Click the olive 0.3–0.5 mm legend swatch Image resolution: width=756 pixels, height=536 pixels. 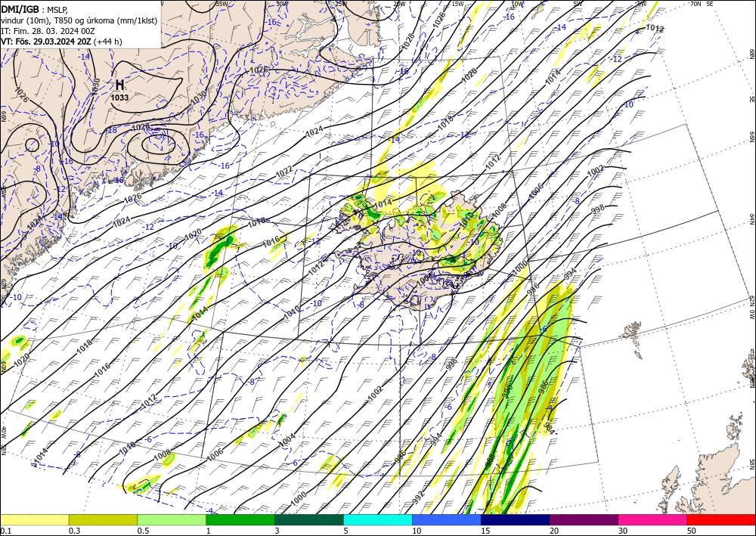tap(103, 519)
